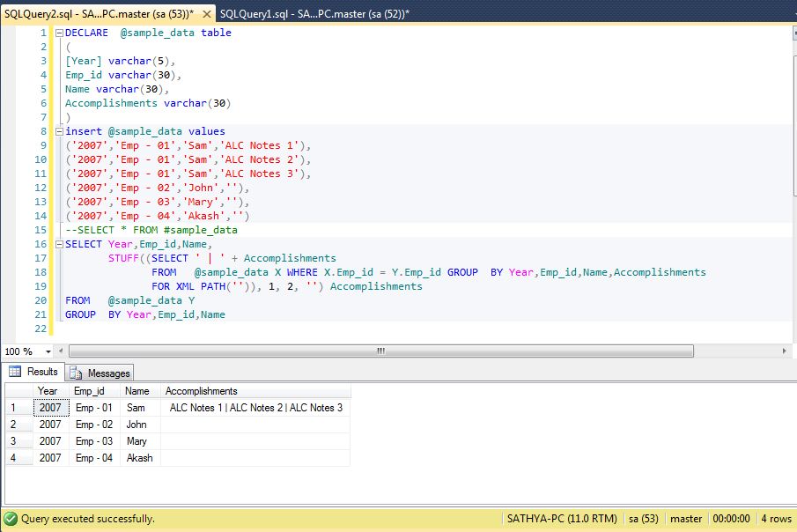Collapse the insert block on line 8

[59, 132]
